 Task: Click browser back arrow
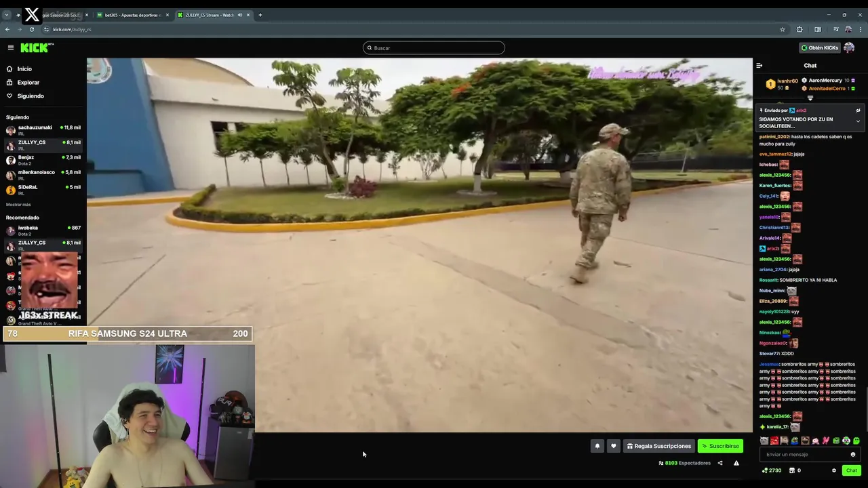[7, 29]
